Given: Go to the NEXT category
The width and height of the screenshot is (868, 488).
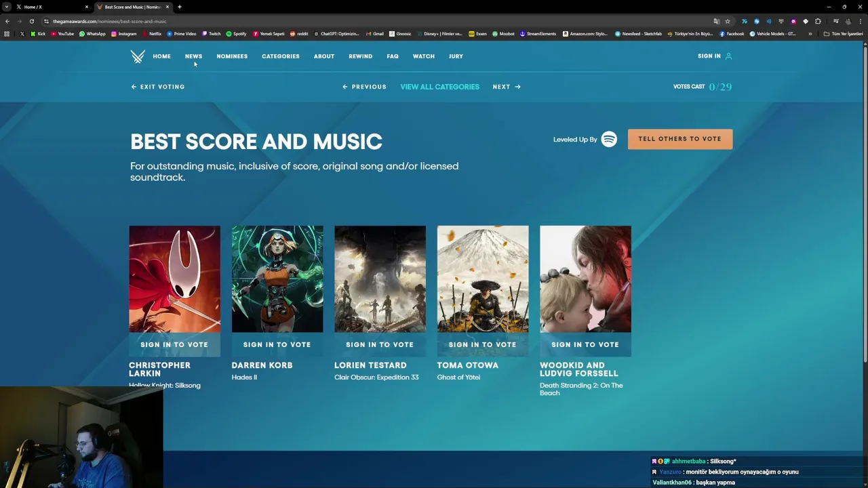Looking at the screenshot, I should tap(507, 87).
